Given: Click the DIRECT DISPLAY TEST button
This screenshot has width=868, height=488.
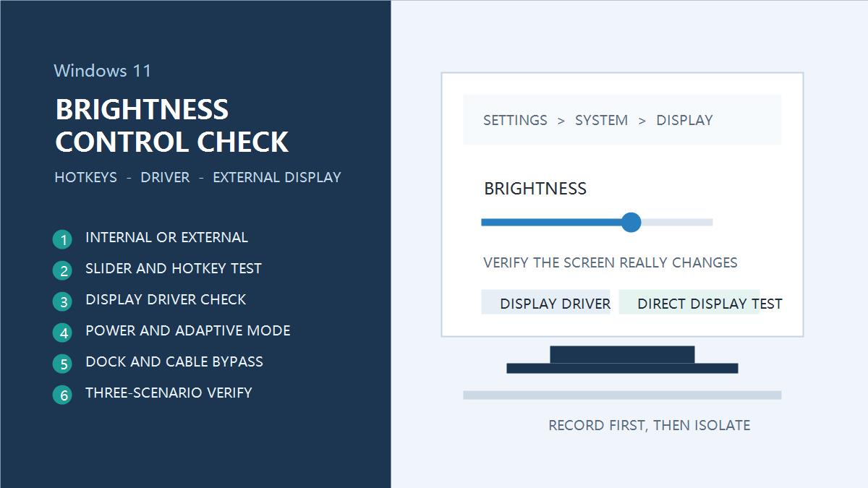Looking at the screenshot, I should tap(689, 302).
